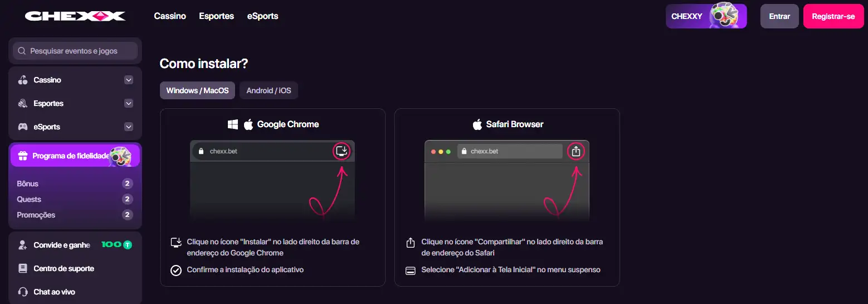
Task: Click the share icon beside Compartilhar instruction
Action: click(411, 243)
